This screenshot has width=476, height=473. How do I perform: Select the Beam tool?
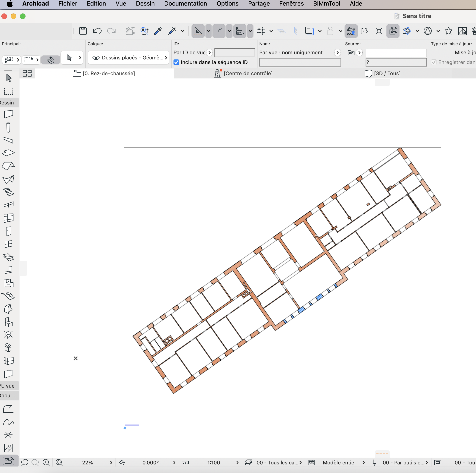point(8,140)
